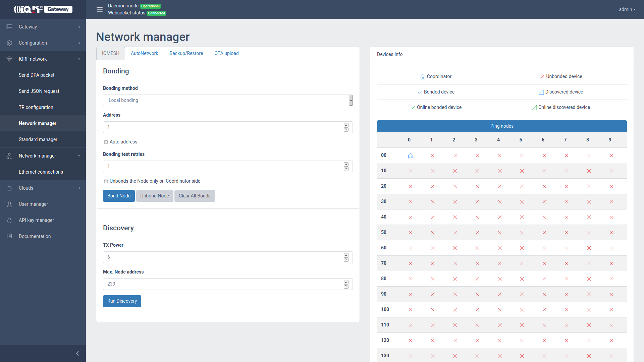This screenshot has height=362, width=644.
Task: Switch to the AutoNetwork tab
Action: point(144,53)
